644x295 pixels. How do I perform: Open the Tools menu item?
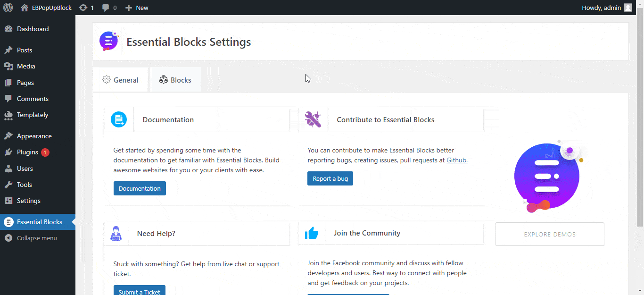click(38, 185)
